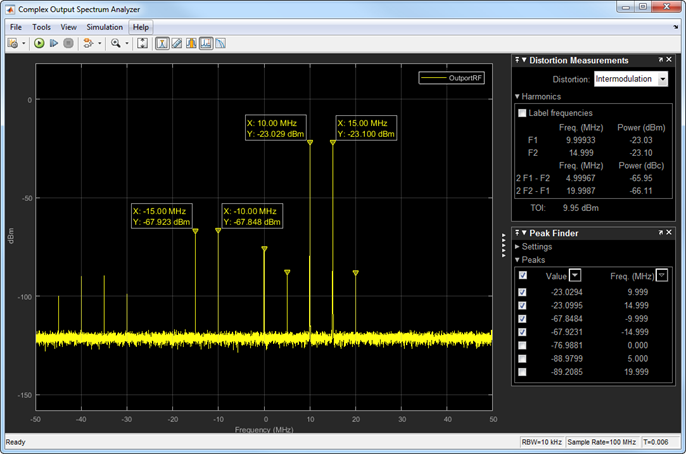Open the Tools menu
This screenshot has height=454, width=686.
point(41,27)
